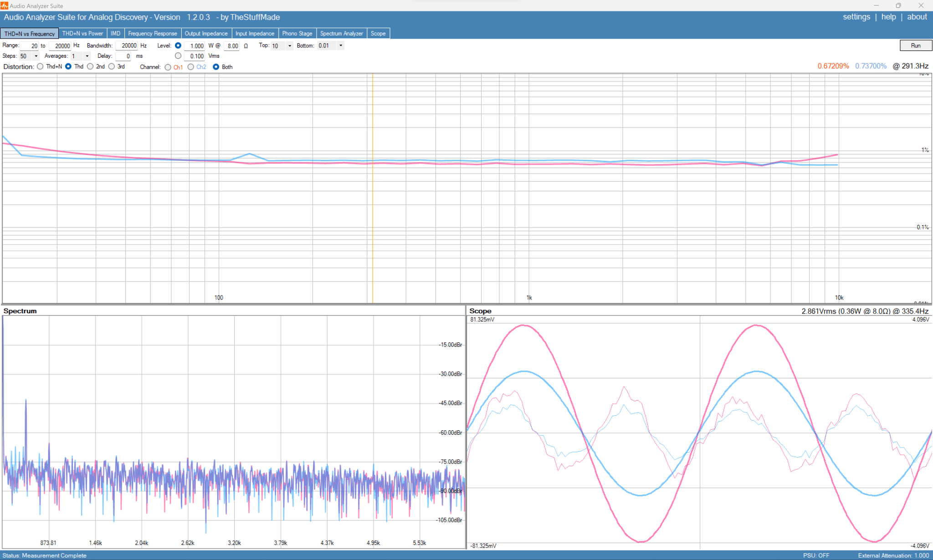Image resolution: width=933 pixels, height=560 pixels.
Task: Open the Averages dropdown
Action: click(87, 56)
